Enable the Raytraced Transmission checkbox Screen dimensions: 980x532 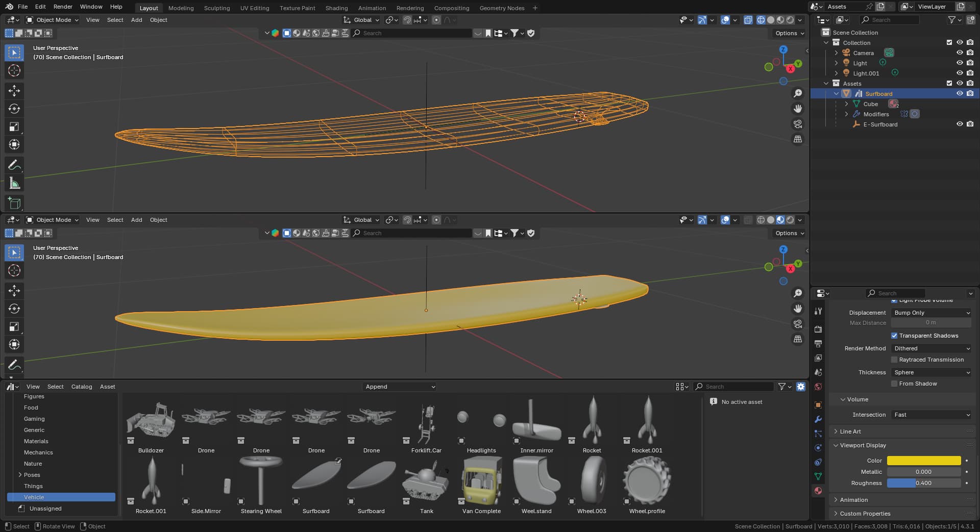coord(894,360)
